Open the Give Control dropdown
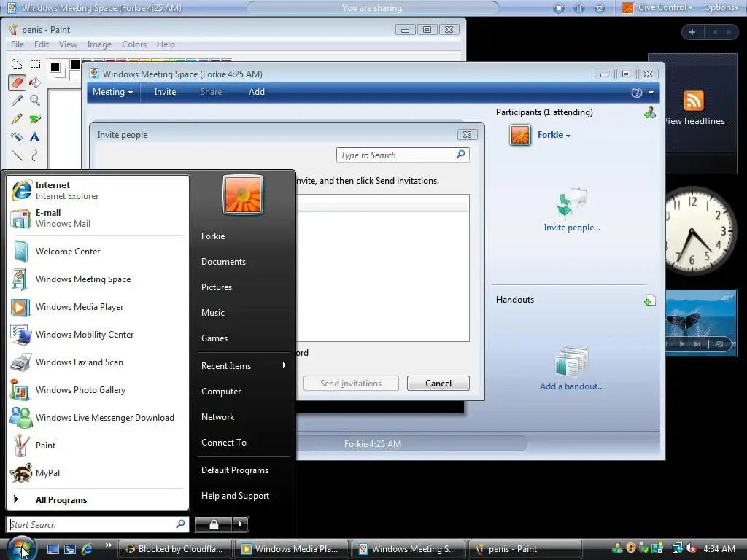Screen dimensions: 747x560 [665, 7]
